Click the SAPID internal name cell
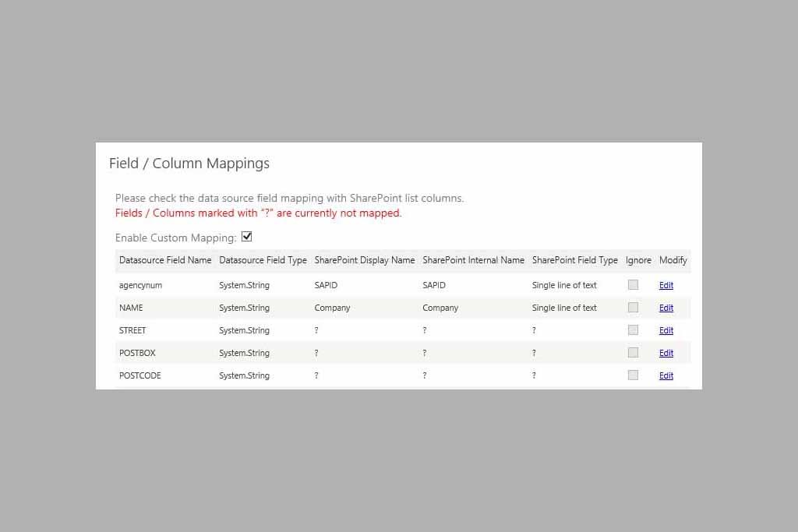The image size is (798, 532). (434, 285)
